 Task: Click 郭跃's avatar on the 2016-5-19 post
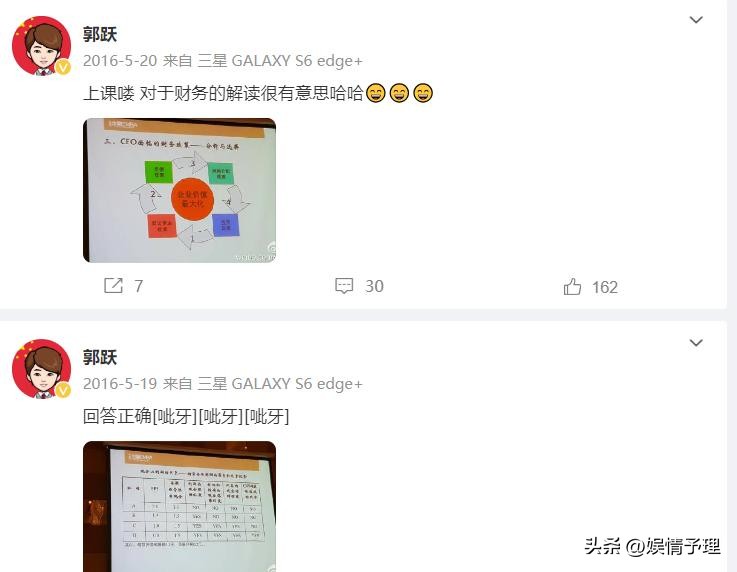click(x=41, y=369)
